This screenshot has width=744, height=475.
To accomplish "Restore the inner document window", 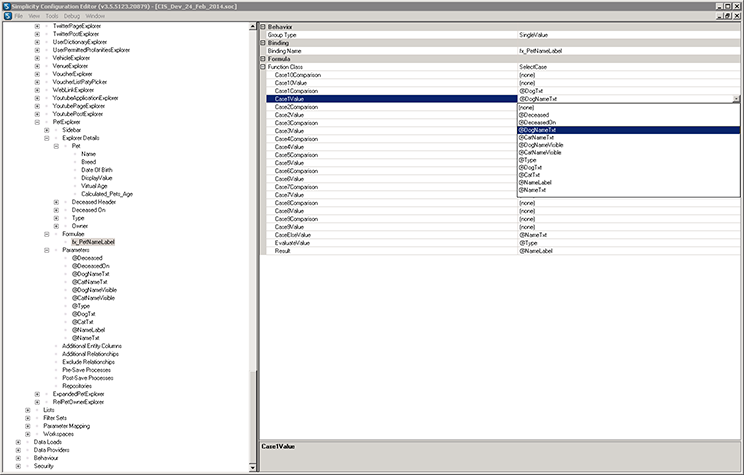I will tap(727, 16).
